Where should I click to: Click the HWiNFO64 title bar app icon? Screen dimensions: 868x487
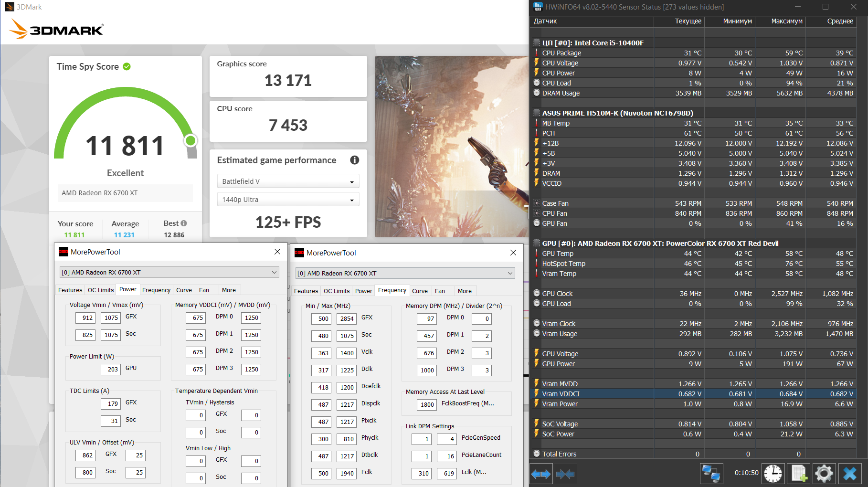538,7
